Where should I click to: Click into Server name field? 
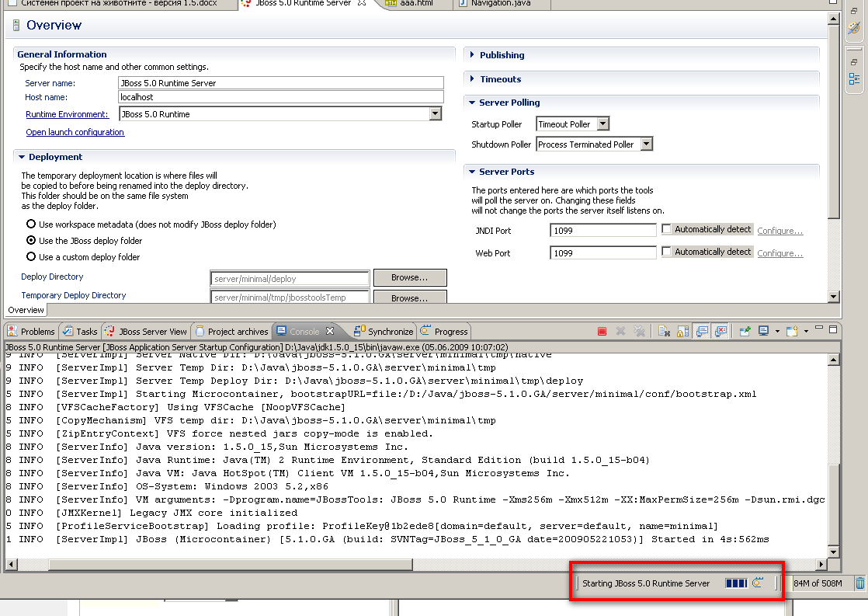click(280, 82)
